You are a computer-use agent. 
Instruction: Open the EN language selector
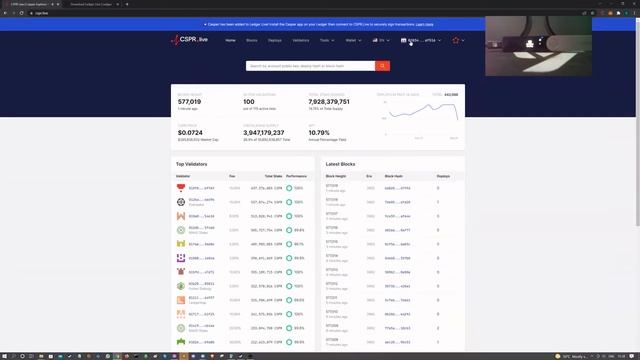pos(381,40)
